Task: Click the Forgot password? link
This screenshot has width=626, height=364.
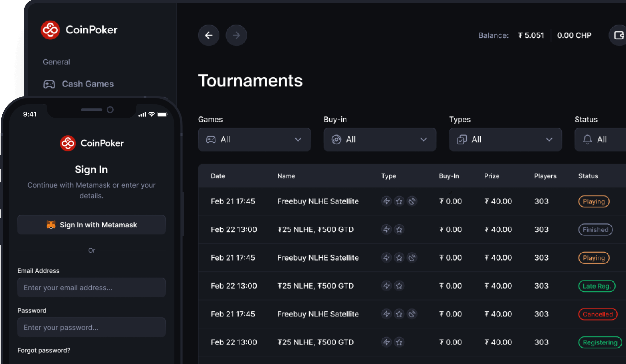Action: (x=44, y=350)
